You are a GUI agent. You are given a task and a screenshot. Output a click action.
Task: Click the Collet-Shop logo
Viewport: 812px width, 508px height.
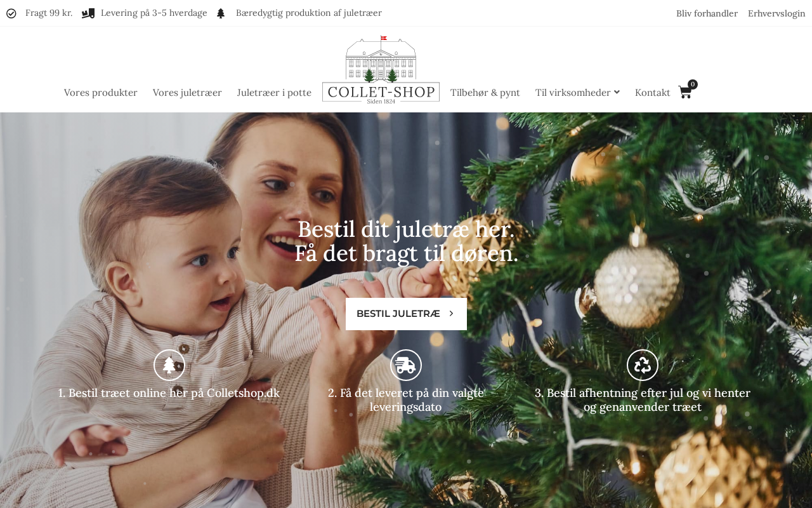coord(381,70)
